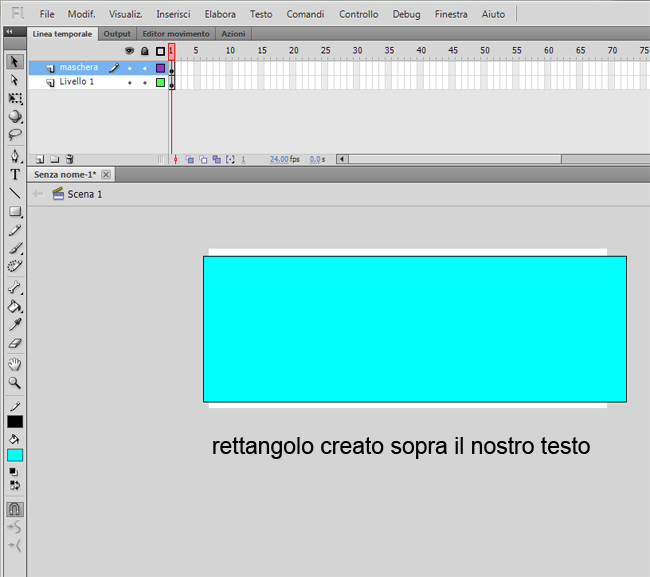Open the Finestra menu
Viewport: 650px width, 577px height.
[451, 14]
